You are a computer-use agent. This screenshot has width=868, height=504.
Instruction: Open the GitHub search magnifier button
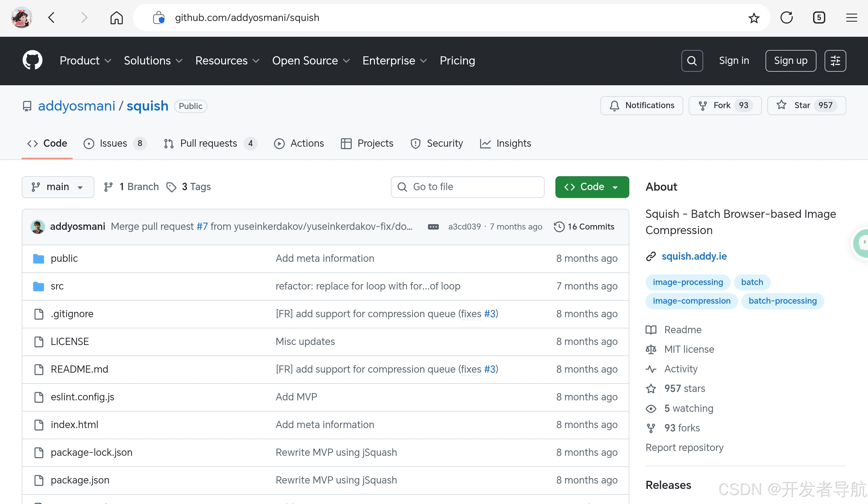tap(692, 61)
